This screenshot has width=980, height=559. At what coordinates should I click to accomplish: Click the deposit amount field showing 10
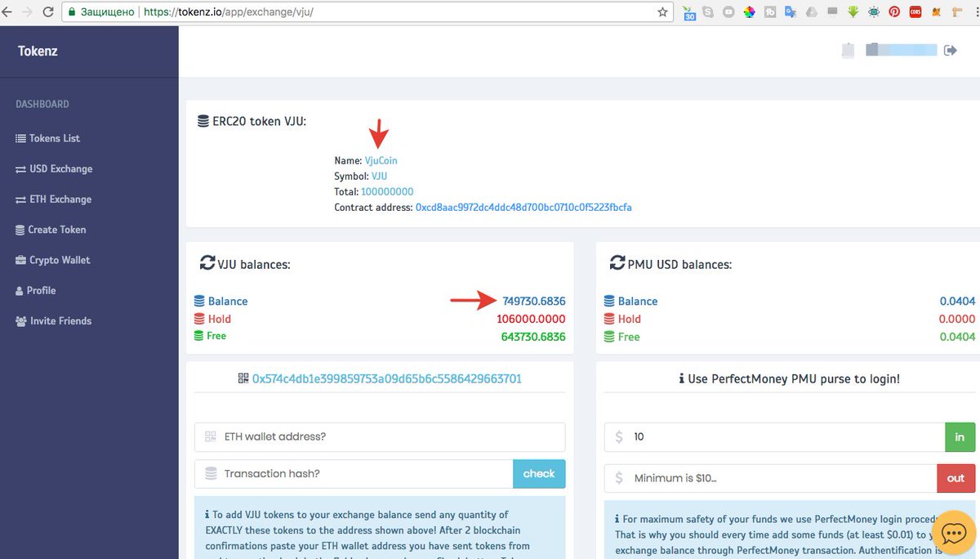point(775,436)
